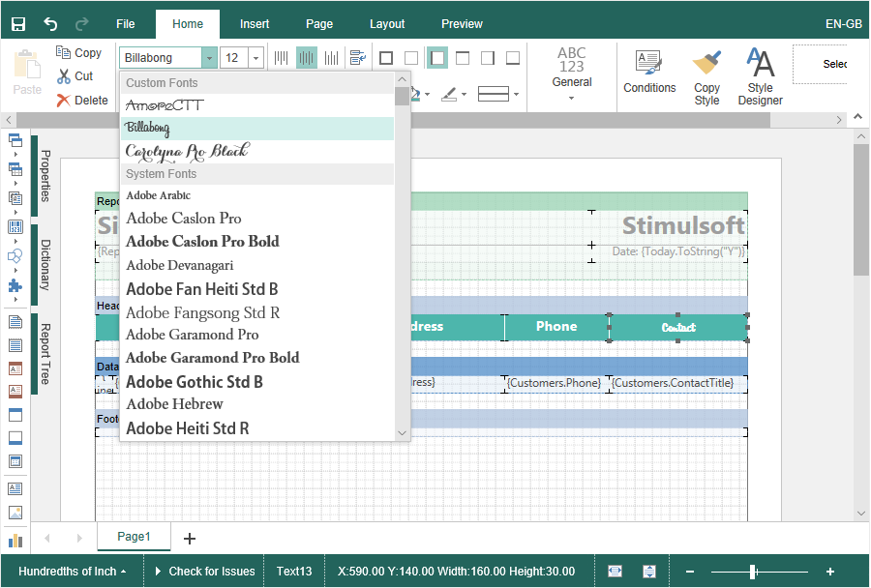Select the Page Header band tool

pos(15,368)
